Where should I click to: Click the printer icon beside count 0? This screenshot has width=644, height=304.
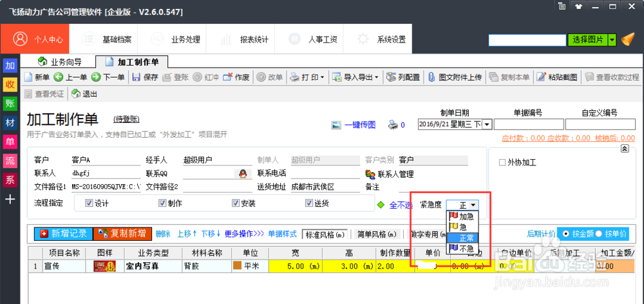(393, 125)
